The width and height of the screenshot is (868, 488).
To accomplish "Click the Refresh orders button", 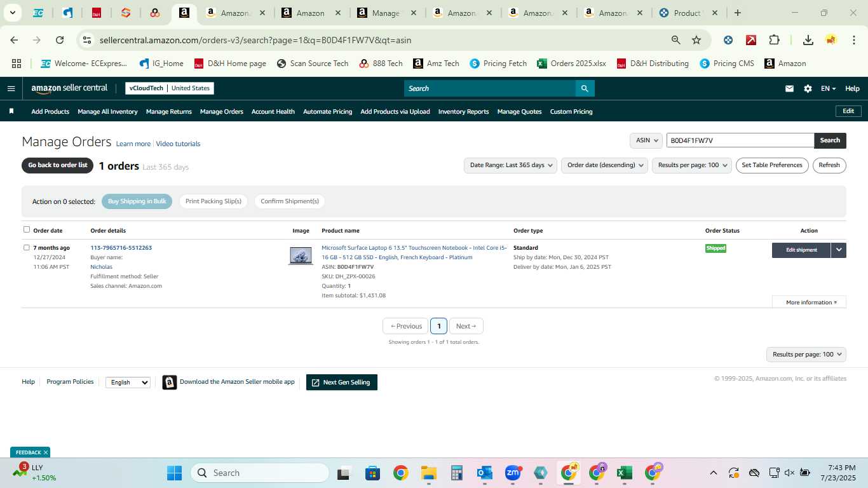I will pyautogui.click(x=829, y=165).
